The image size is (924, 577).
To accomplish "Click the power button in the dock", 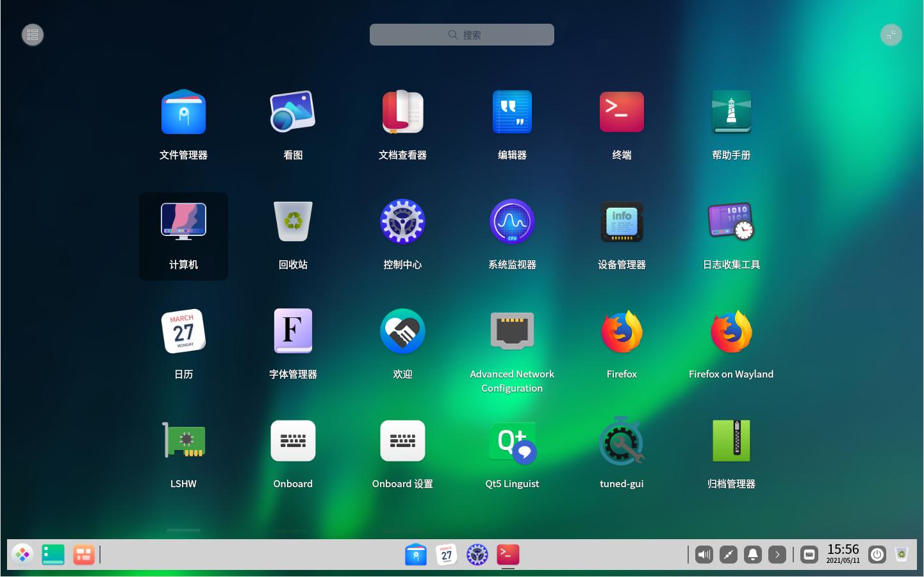I will click(877, 555).
